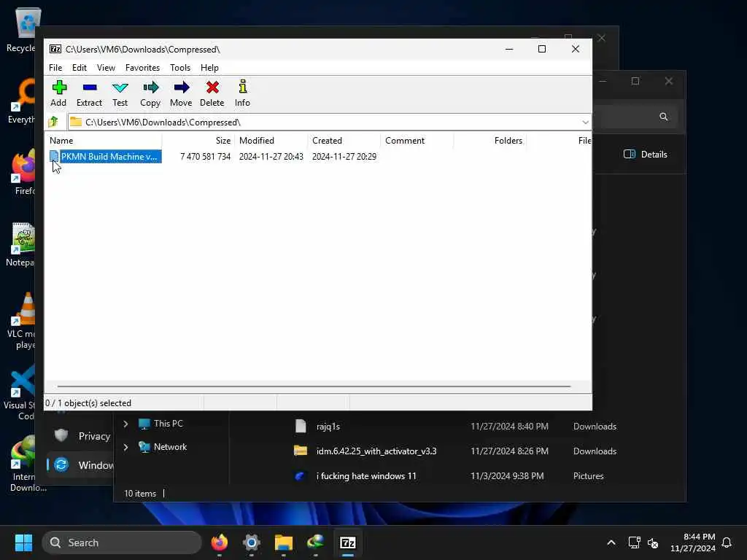Expand the address path dropdown arrow
The image size is (747, 560).
pyautogui.click(x=585, y=122)
